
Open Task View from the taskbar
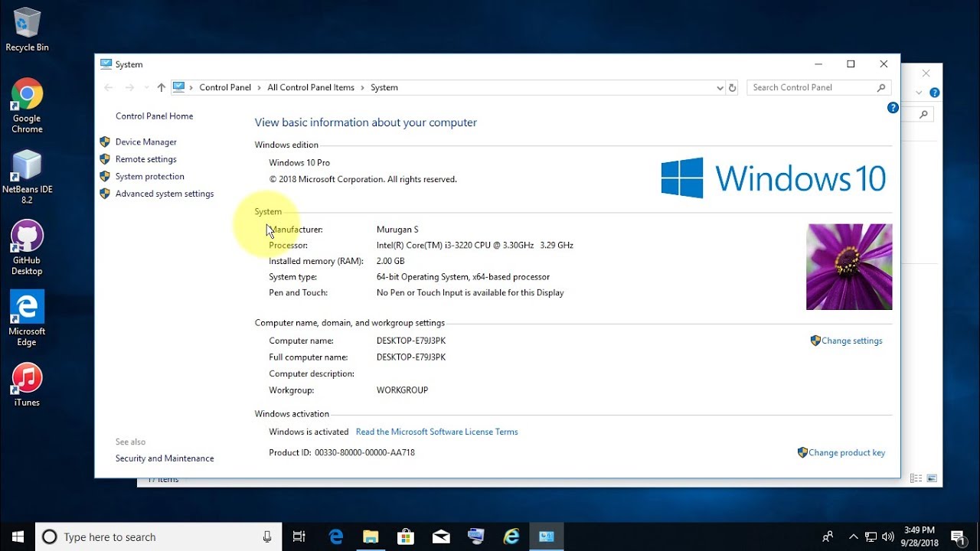click(299, 536)
